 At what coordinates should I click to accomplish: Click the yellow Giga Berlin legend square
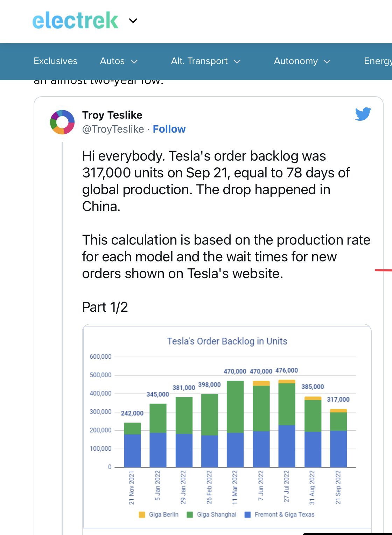click(x=142, y=514)
